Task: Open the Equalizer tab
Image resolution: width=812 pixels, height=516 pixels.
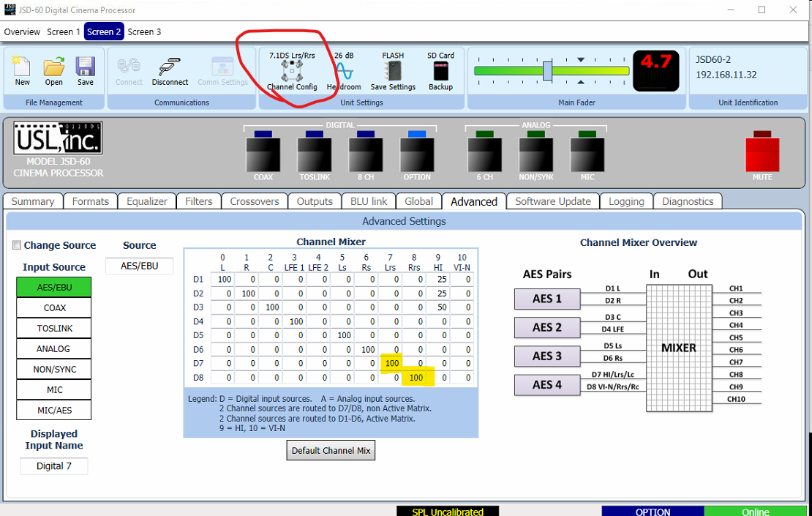Action: click(x=147, y=201)
